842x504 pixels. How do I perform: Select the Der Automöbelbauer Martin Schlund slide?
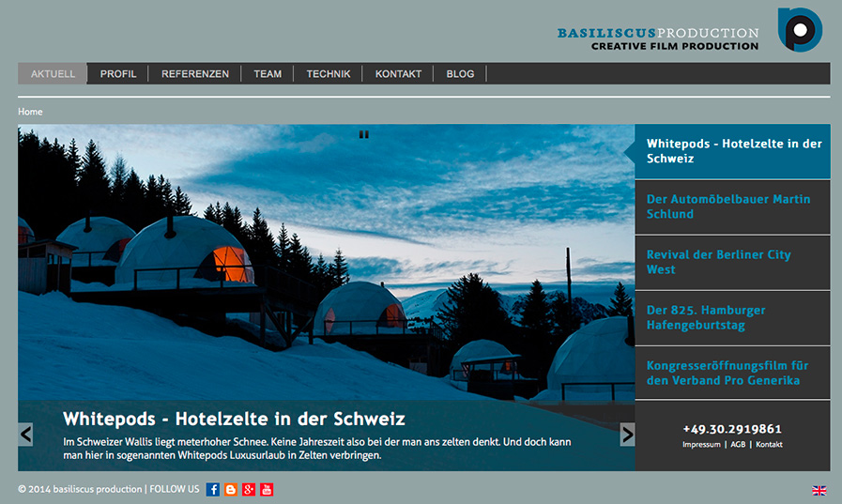(x=728, y=206)
